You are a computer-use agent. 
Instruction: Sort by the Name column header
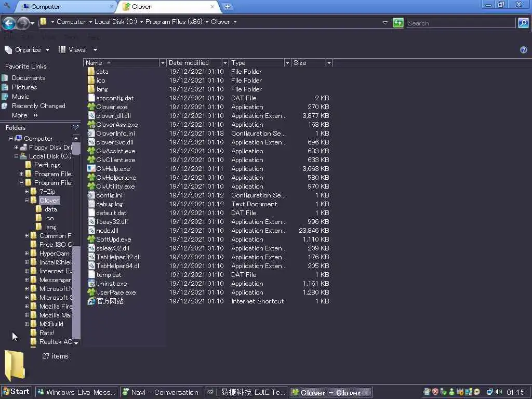pyautogui.click(x=121, y=63)
